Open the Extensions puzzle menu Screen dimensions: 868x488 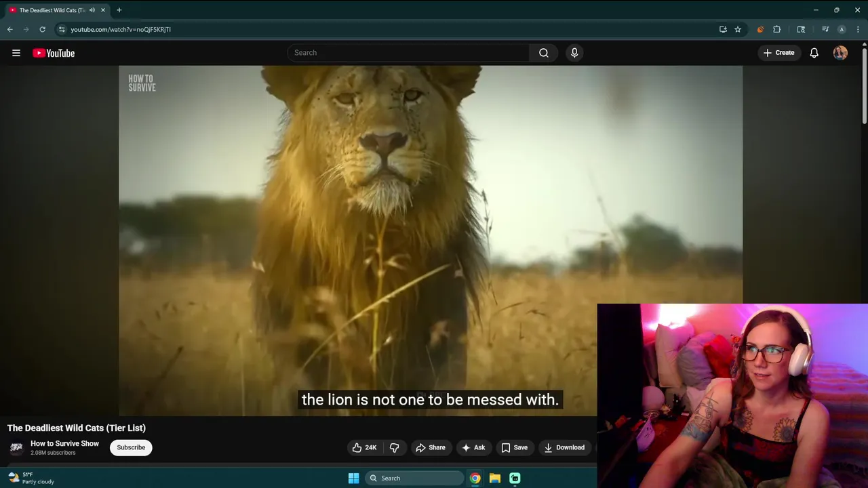point(777,29)
